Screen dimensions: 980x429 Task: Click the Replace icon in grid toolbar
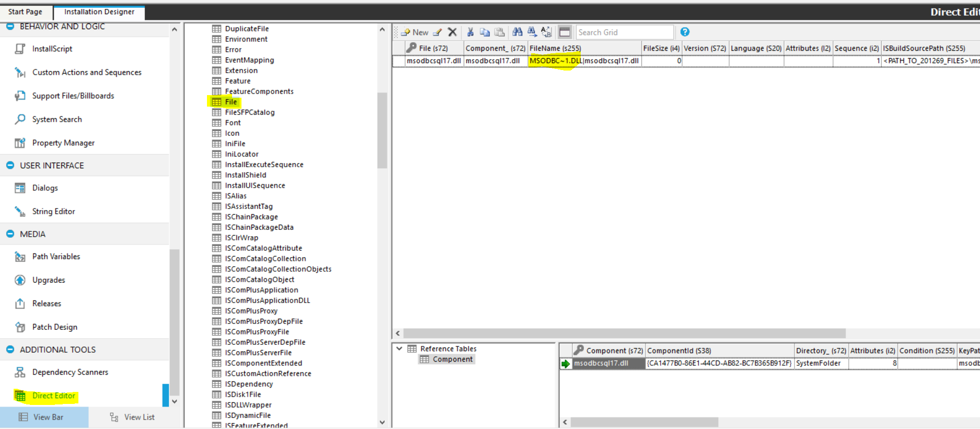coord(546,32)
